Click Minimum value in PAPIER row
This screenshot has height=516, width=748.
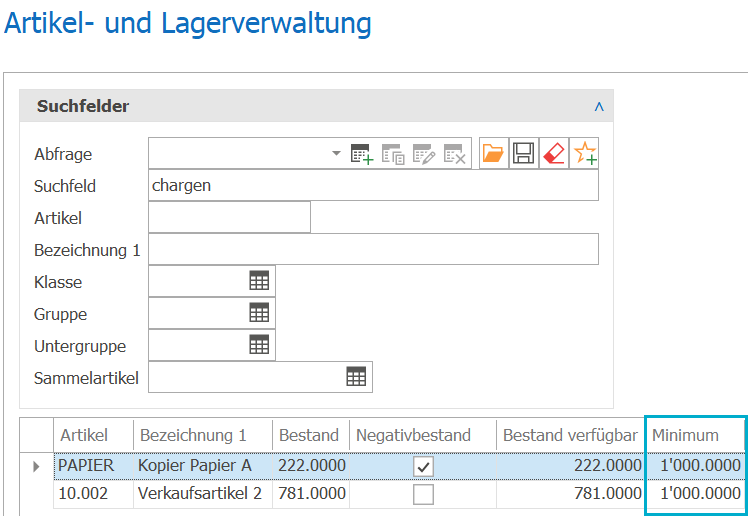coord(695,466)
